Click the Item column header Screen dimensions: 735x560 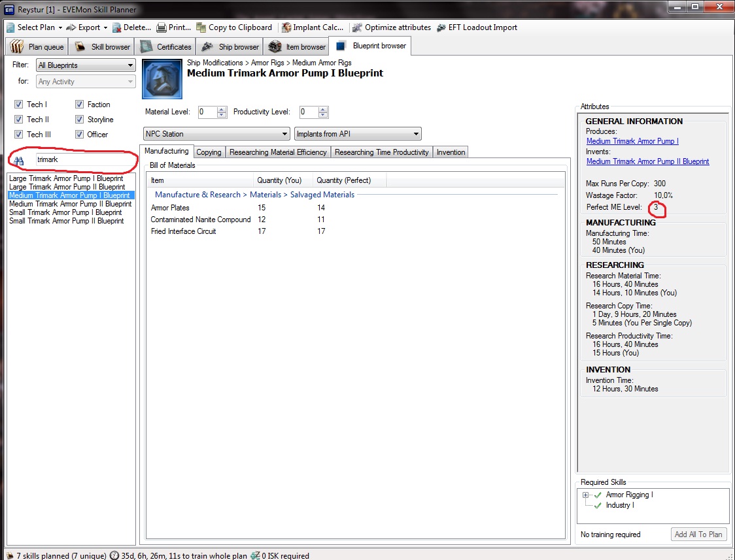click(200, 180)
